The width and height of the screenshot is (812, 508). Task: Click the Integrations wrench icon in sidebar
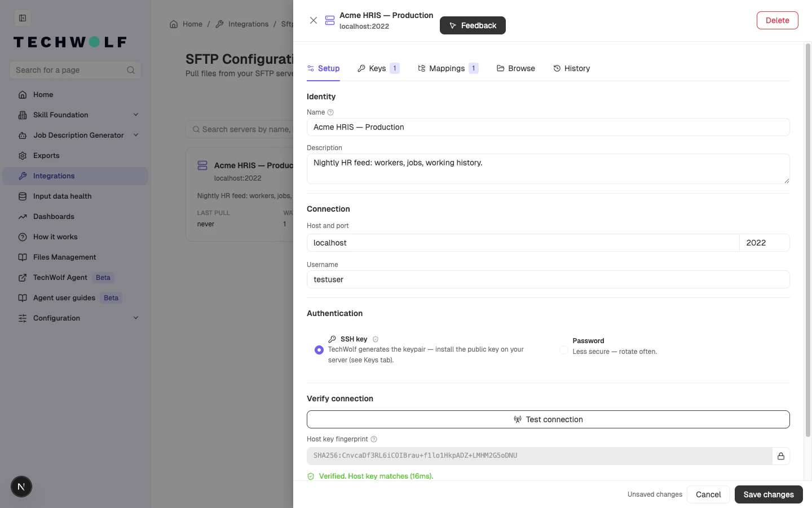click(x=23, y=176)
